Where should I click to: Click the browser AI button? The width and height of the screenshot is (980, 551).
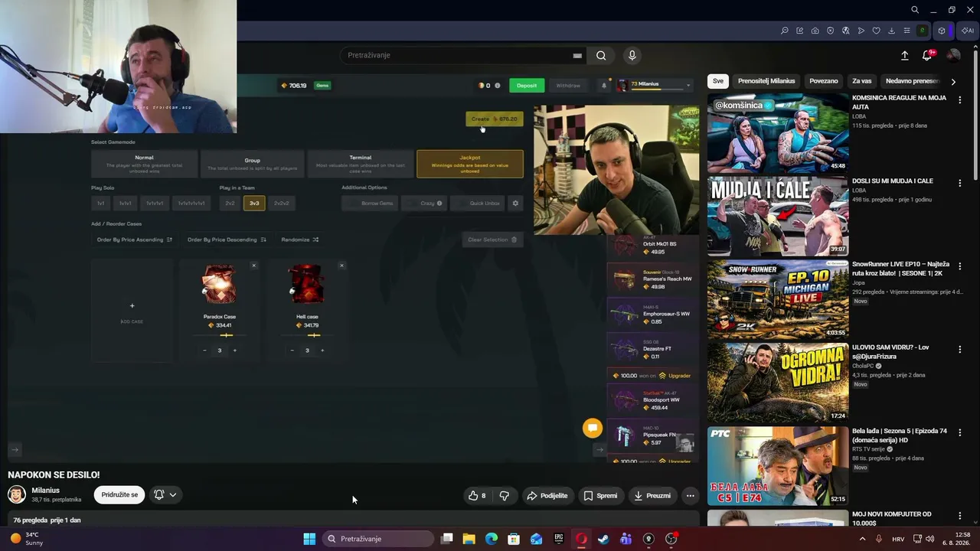point(967,31)
